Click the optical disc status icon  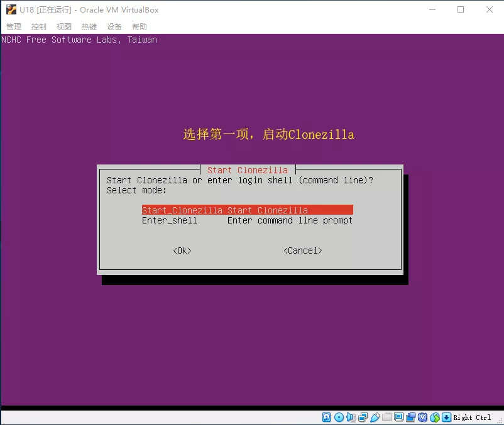[339, 417]
